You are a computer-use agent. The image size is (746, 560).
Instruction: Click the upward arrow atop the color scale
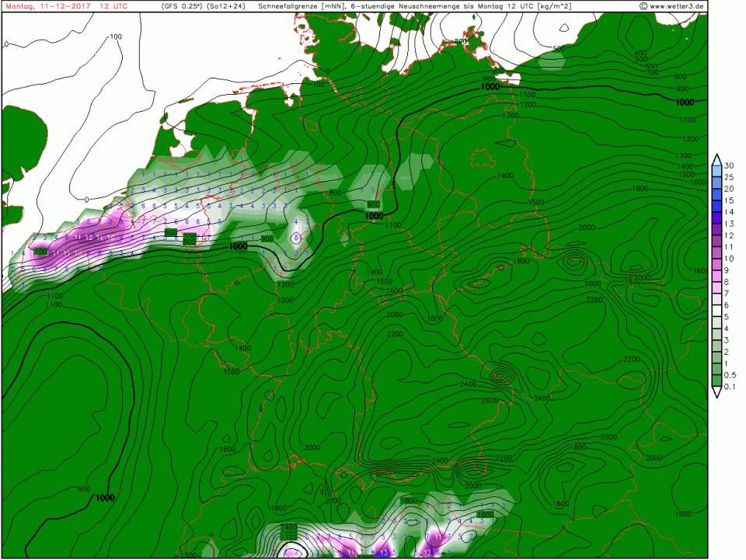(716, 159)
